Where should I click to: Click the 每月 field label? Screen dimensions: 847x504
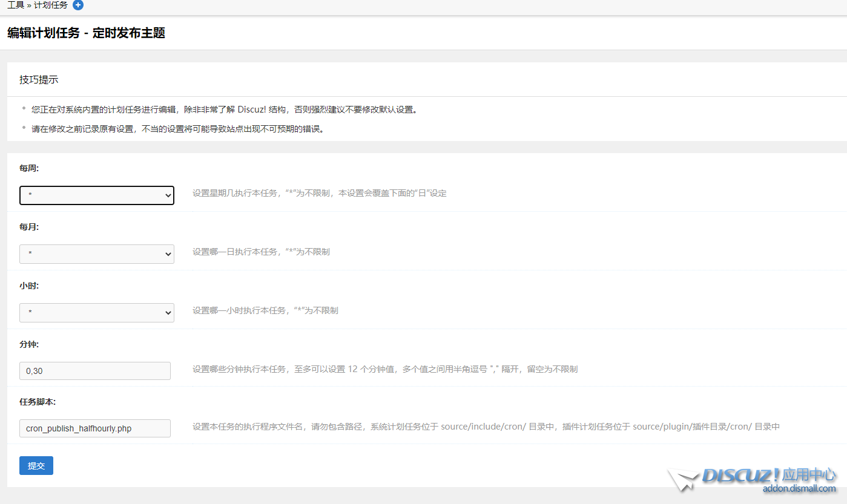pyautogui.click(x=29, y=227)
